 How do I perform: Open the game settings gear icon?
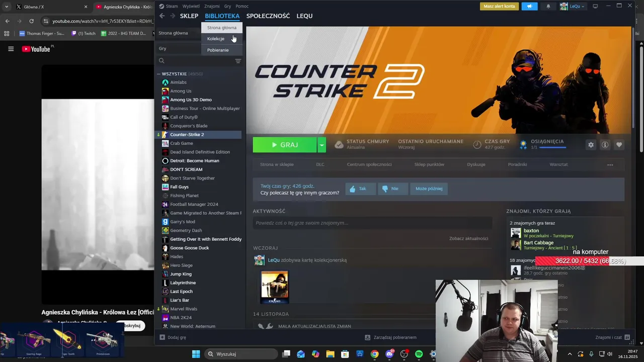[x=591, y=145]
